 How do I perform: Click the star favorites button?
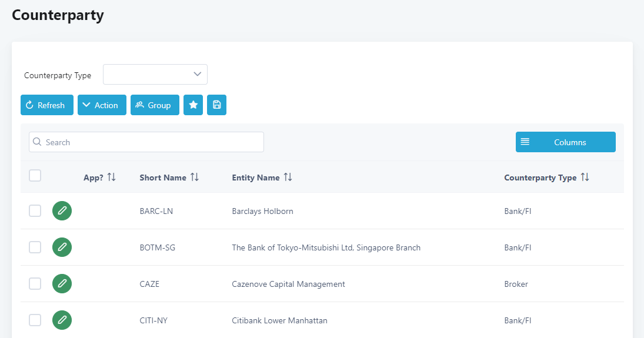tap(193, 105)
